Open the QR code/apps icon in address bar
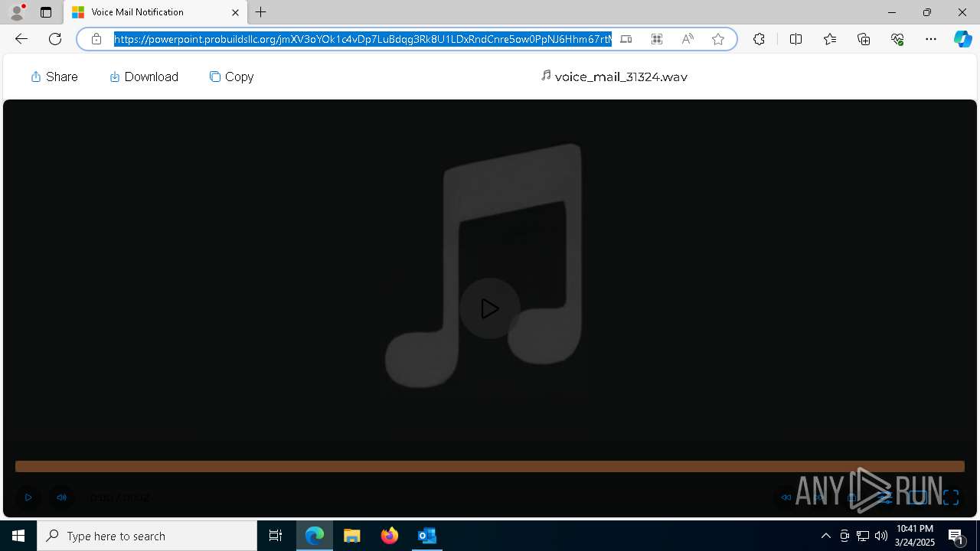Viewport: 980px width, 551px height. click(x=657, y=39)
